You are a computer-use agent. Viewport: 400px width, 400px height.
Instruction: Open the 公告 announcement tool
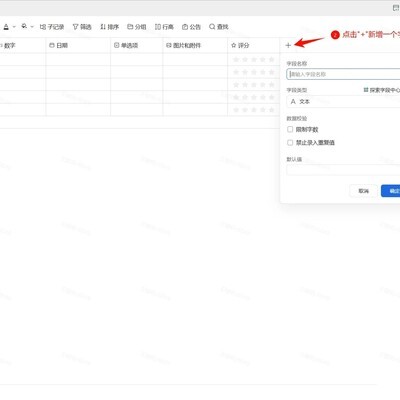coord(191,27)
